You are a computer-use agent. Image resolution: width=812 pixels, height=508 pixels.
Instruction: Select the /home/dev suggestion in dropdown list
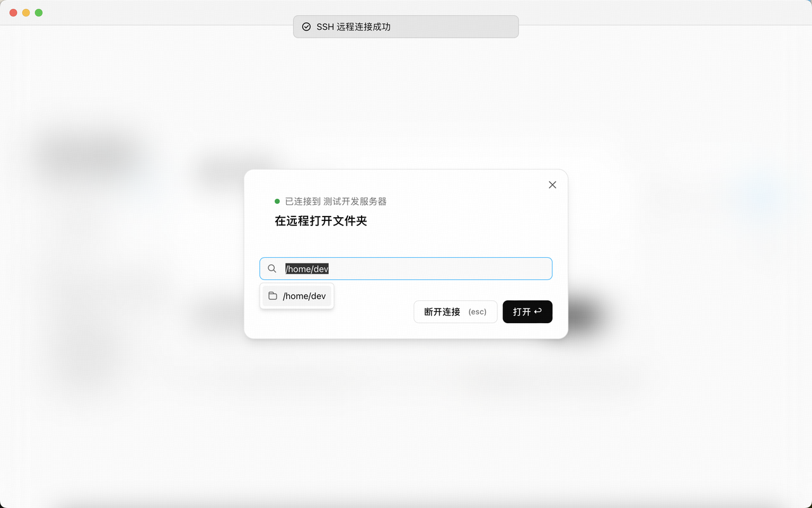(304, 296)
